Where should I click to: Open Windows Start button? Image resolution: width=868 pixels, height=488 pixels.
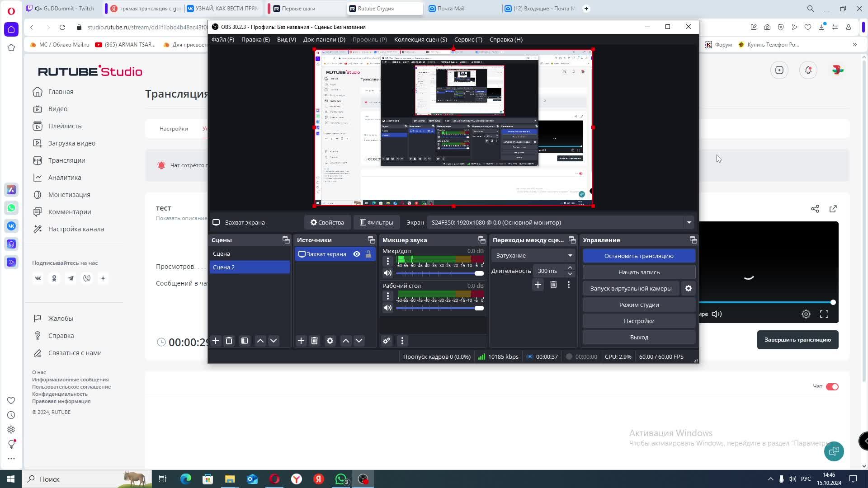[11, 479]
